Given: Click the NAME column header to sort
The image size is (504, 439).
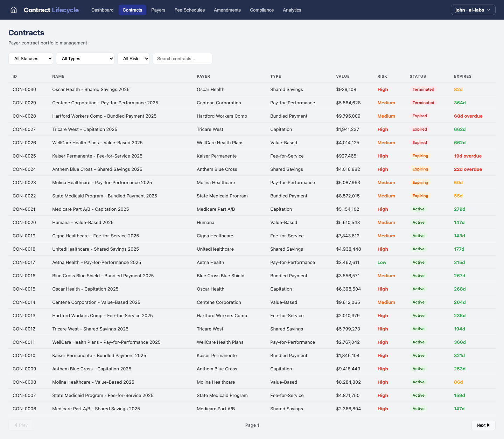Looking at the screenshot, I should [58, 76].
